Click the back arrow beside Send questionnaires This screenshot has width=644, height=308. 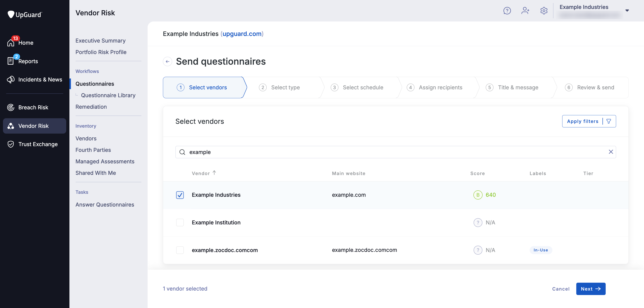point(168,61)
